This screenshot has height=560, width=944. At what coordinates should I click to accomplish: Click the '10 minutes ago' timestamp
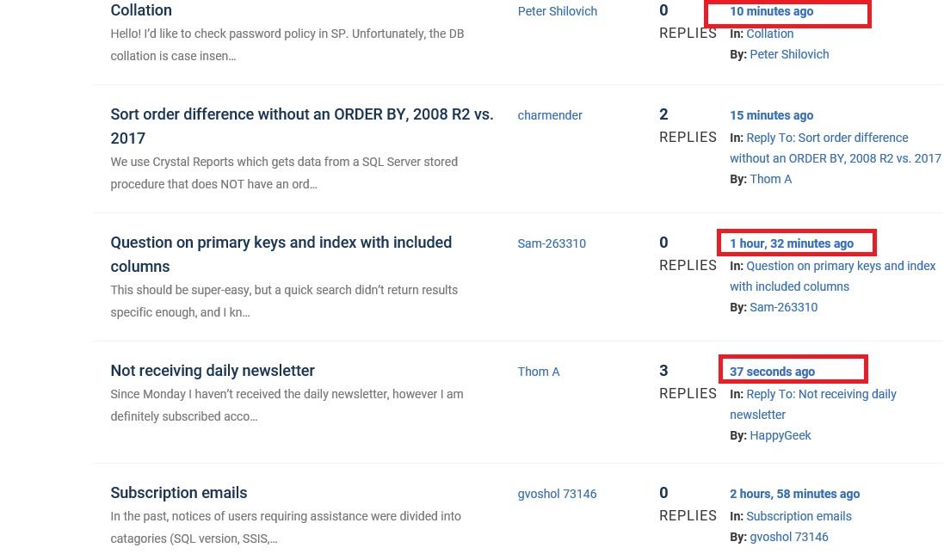pyautogui.click(x=771, y=11)
